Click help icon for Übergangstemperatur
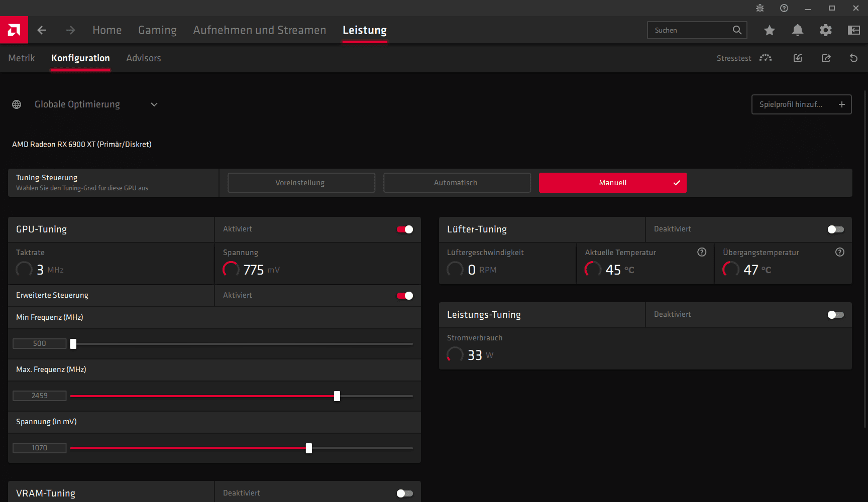The width and height of the screenshot is (868, 502). click(x=839, y=252)
